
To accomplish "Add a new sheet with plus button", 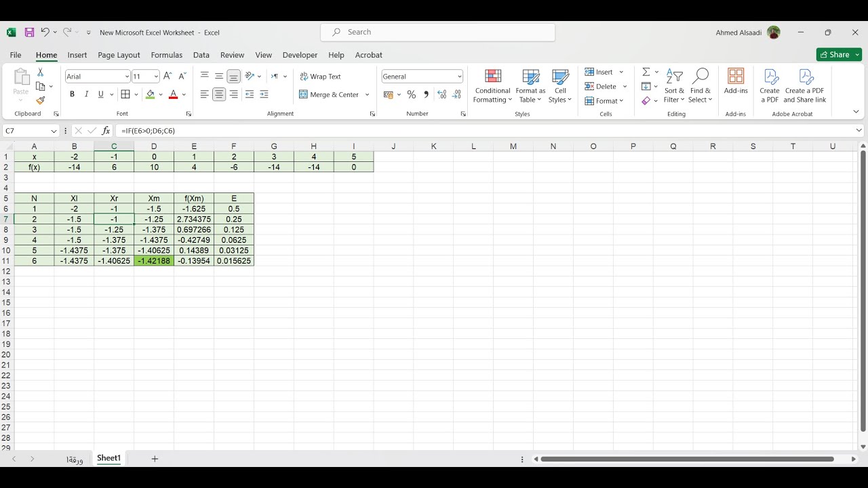I will point(155,459).
